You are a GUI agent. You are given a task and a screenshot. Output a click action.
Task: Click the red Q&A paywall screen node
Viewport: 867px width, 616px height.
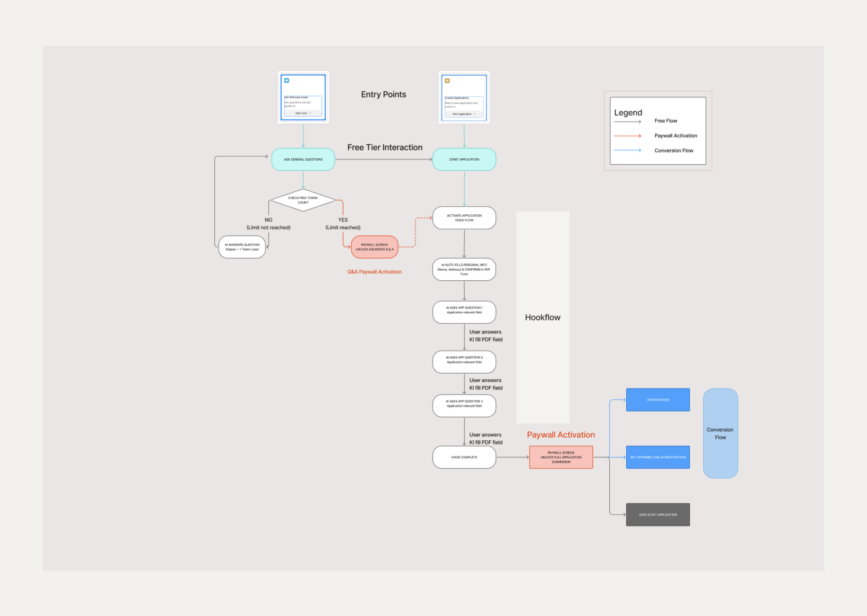374,247
